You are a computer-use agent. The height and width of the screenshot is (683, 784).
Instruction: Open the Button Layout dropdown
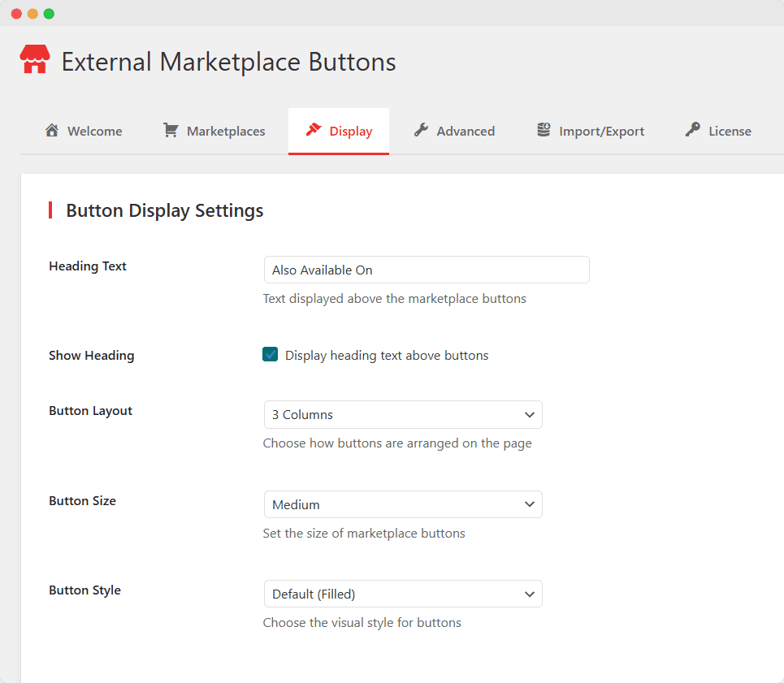(403, 414)
